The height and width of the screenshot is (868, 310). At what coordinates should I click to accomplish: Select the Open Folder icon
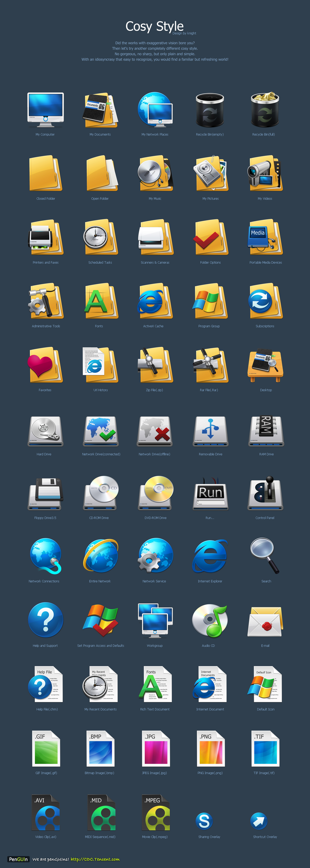[x=102, y=173]
